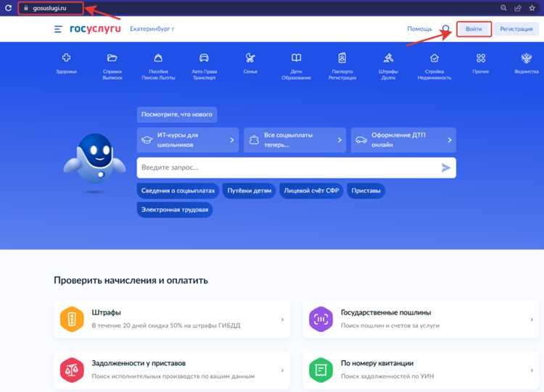The image size is (544, 392).
Task: Open Оформление ДТП онлайн card
Action: point(403,140)
